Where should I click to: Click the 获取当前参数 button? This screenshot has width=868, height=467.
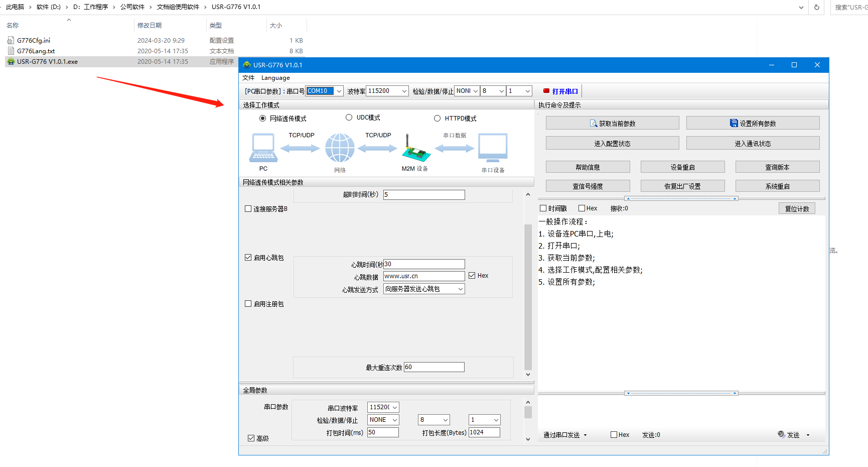click(612, 123)
